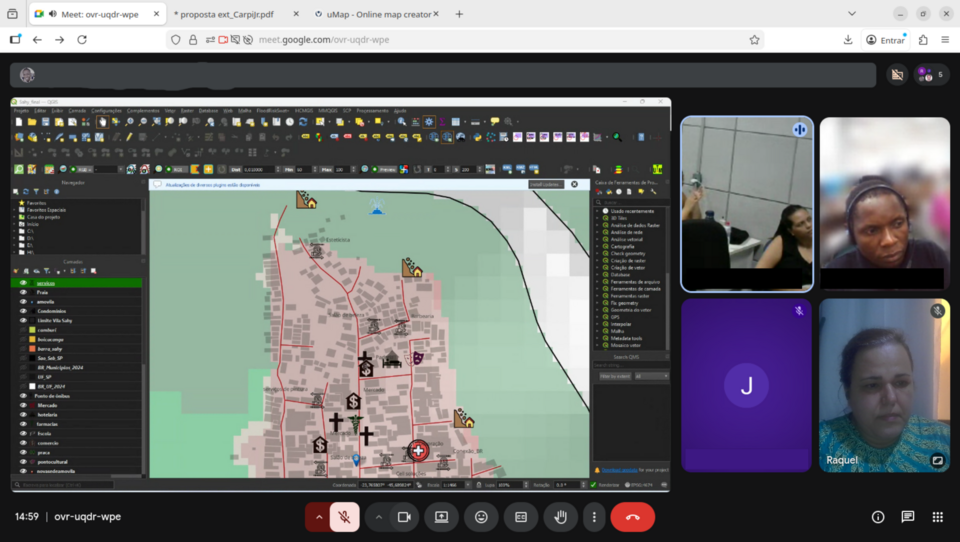Leave the call with red hang-up button
The height and width of the screenshot is (542, 960).
632,517
